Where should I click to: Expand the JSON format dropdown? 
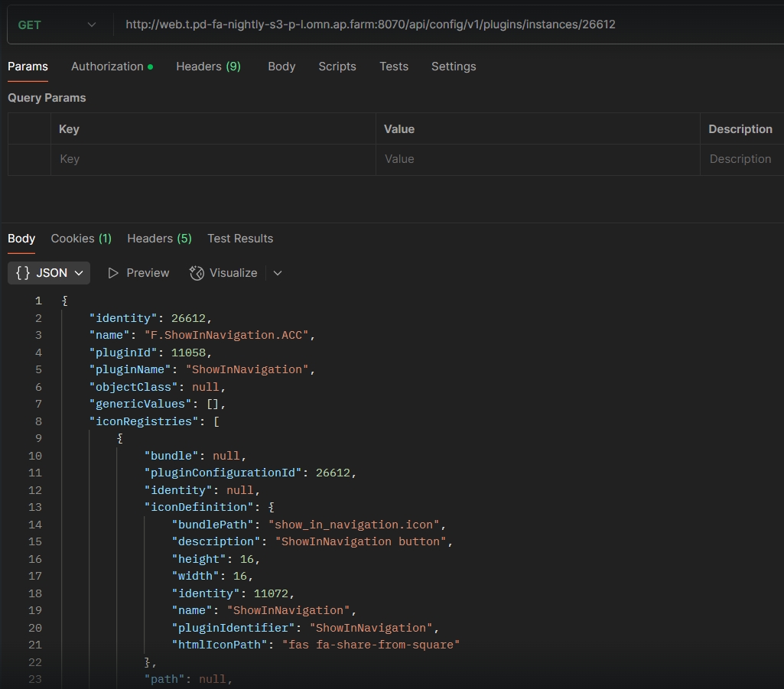[49, 273]
